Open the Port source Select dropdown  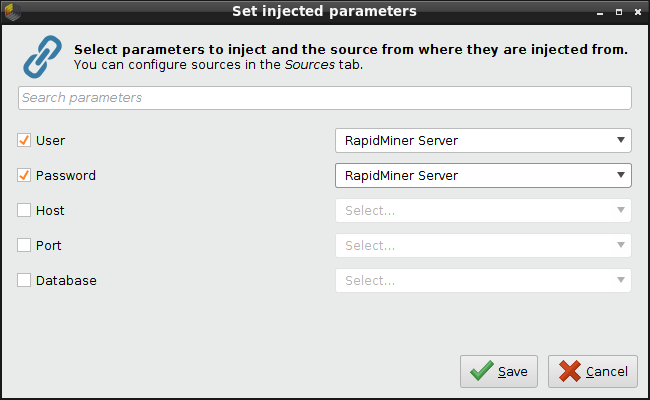[x=483, y=246]
